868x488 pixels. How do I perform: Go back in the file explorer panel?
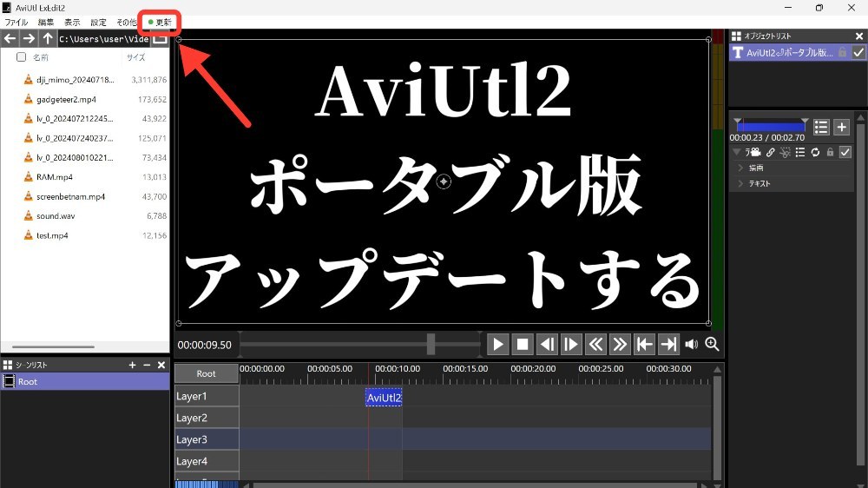pos(10,38)
